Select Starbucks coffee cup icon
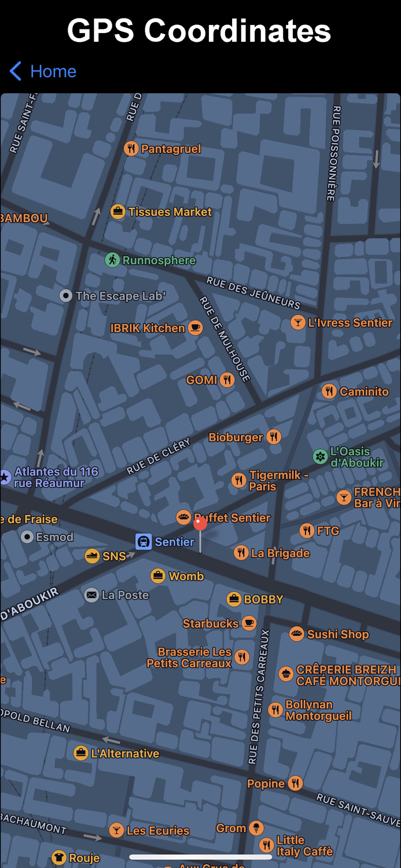Screen dimensions: 401x868 coord(249,623)
